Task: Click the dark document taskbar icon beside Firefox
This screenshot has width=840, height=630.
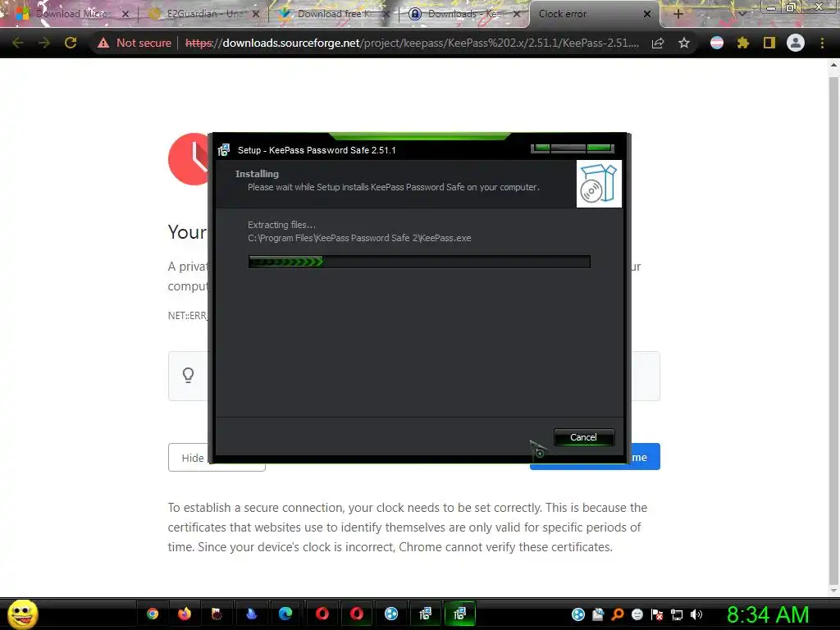Action: point(217,614)
